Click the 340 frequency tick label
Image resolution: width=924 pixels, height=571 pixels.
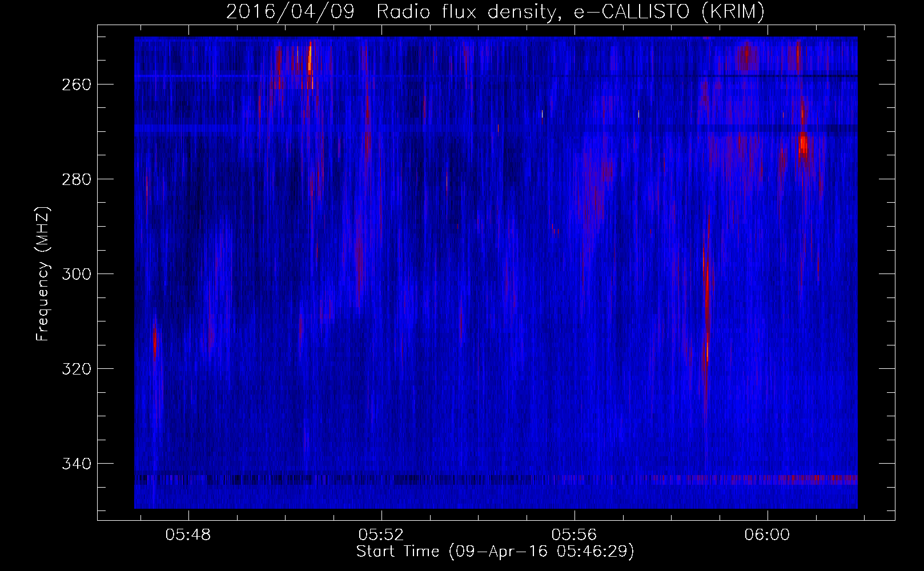pyautogui.click(x=76, y=464)
